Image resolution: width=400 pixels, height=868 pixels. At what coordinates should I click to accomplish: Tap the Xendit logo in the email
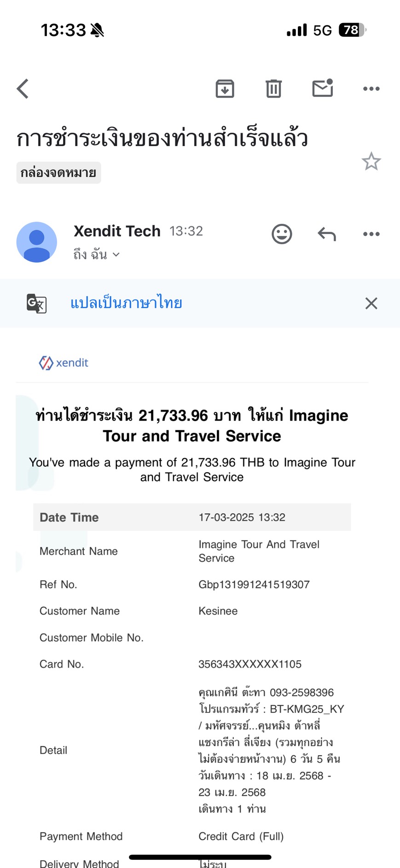click(x=64, y=363)
